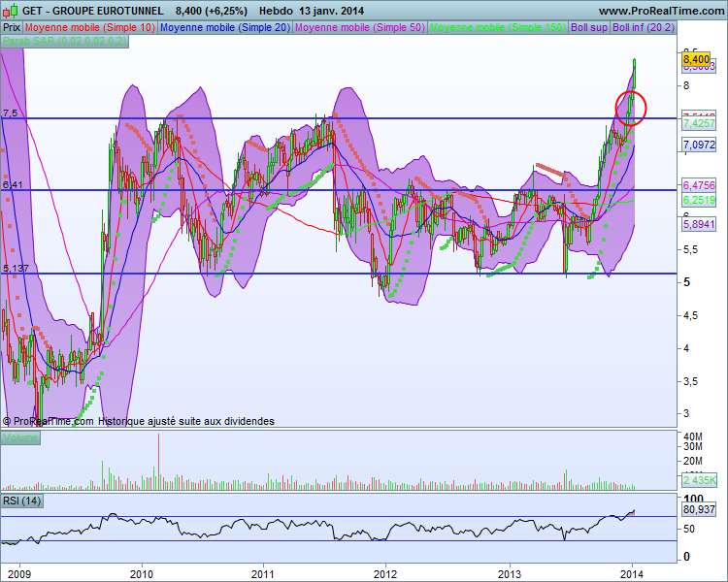Screen dimensions: 728x582
Task: Click the GET - GROUPE EUROTUNNEL title
Action: click(x=93, y=11)
